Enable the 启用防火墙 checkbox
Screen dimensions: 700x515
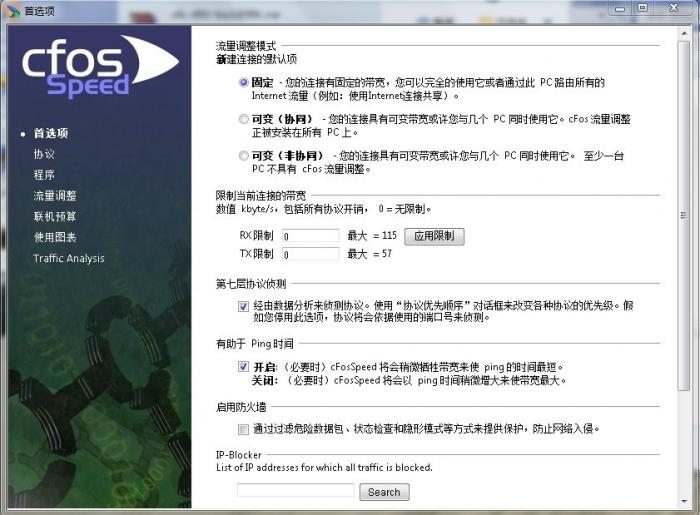click(x=243, y=429)
